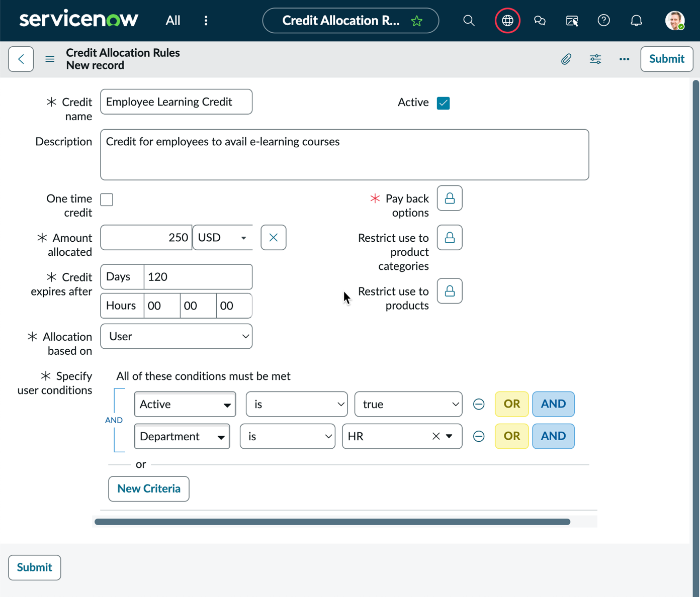Unlock Restrict use to products

click(x=450, y=291)
